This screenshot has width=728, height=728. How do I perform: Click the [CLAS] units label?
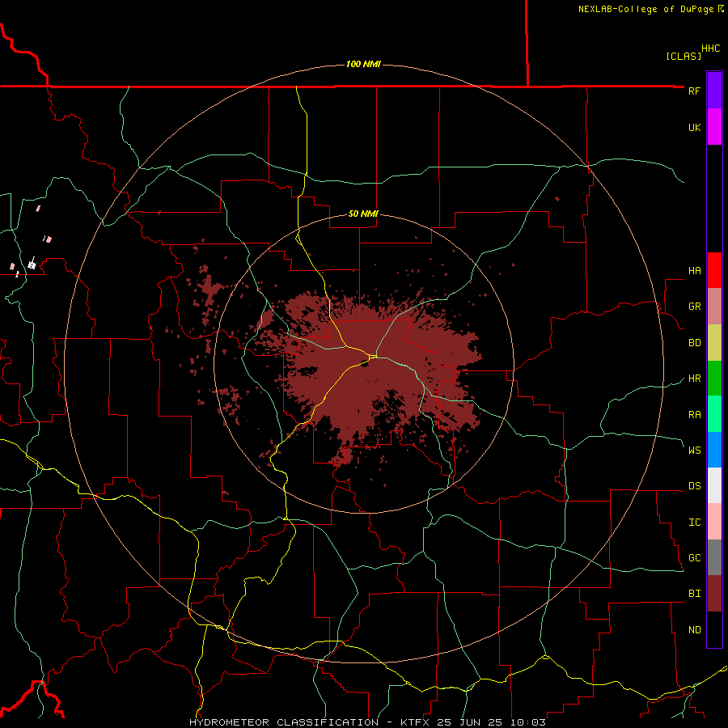pos(684,56)
